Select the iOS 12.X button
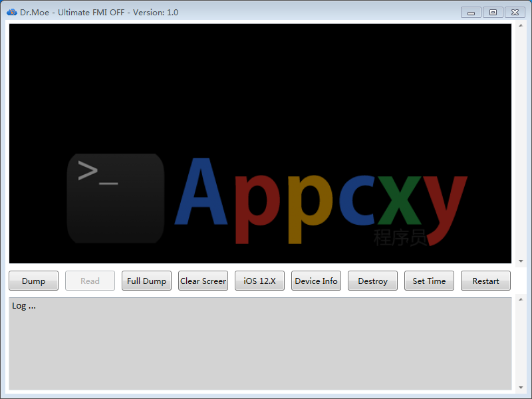This screenshot has height=399, width=532. click(259, 281)
